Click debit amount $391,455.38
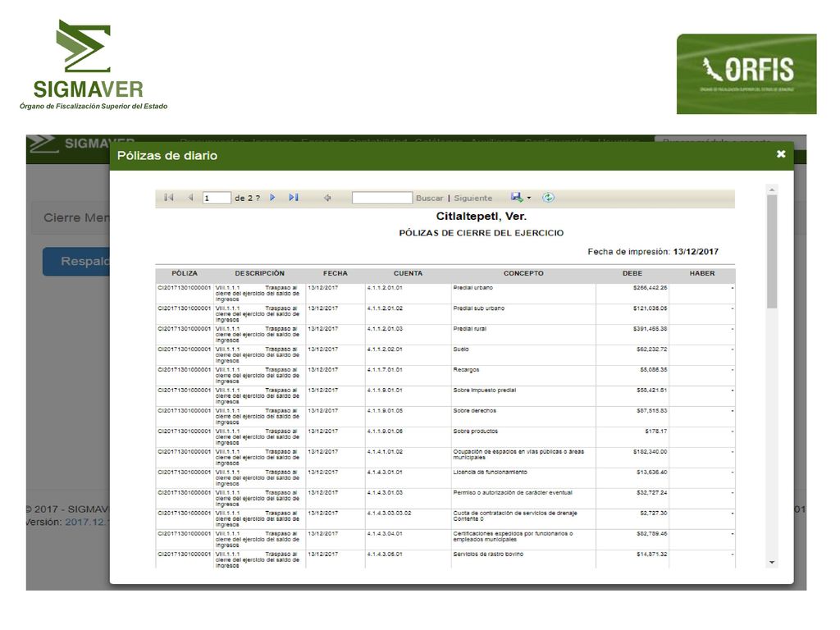Screen dimensions: 840x630 click(650, 328)
